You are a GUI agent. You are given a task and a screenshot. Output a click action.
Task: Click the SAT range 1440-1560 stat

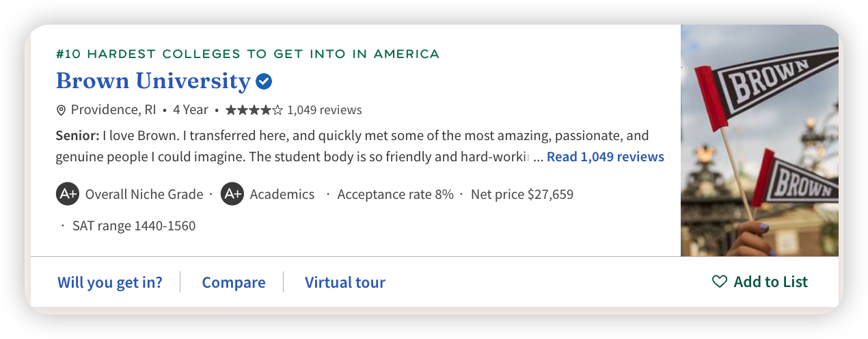(134, 226)
